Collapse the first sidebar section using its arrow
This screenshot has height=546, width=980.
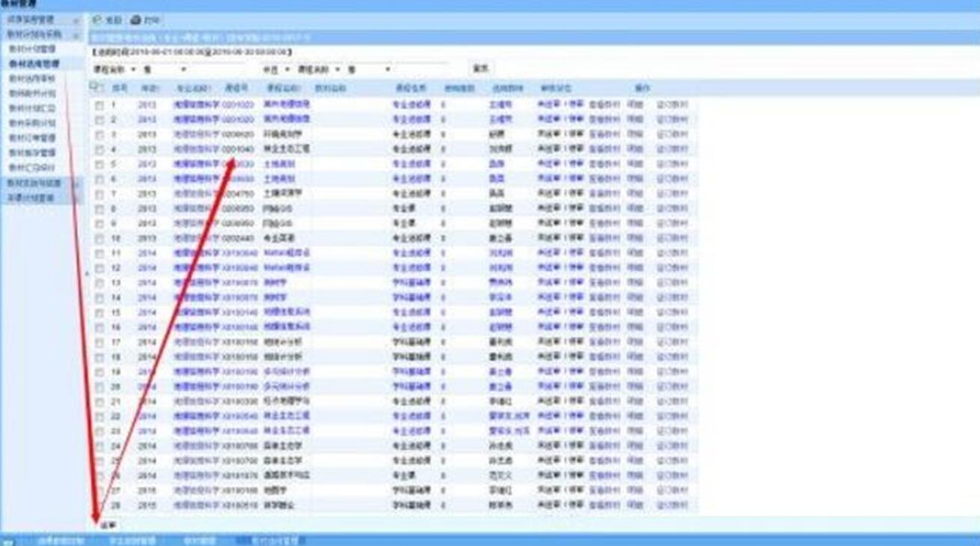(x=76, y=20)
